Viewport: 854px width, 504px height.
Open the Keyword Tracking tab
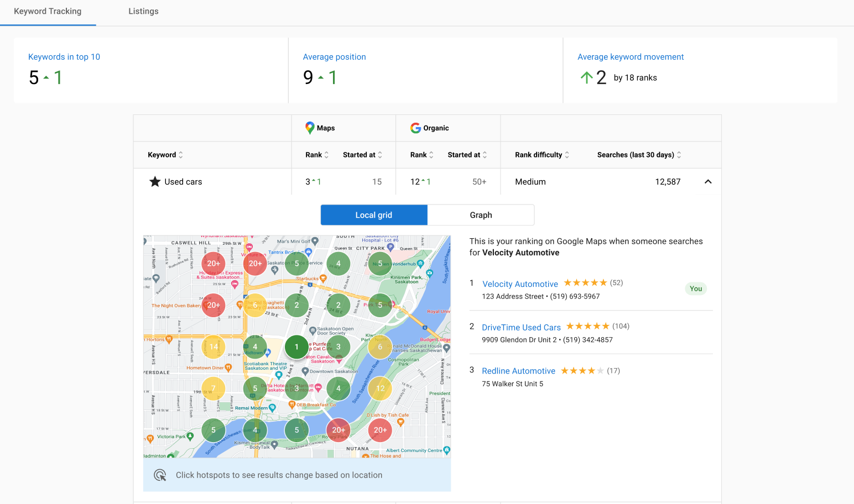[48, 12]
